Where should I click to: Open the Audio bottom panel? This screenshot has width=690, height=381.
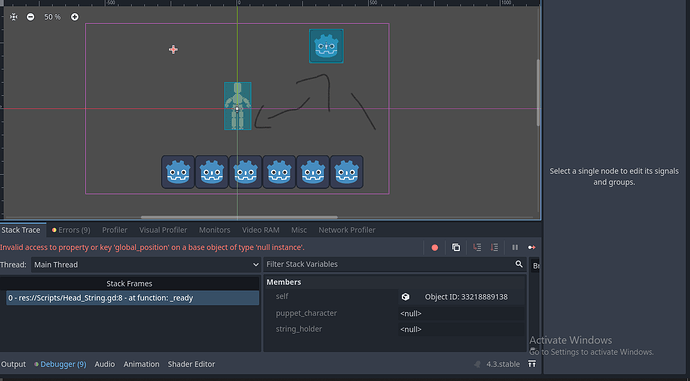105,364
